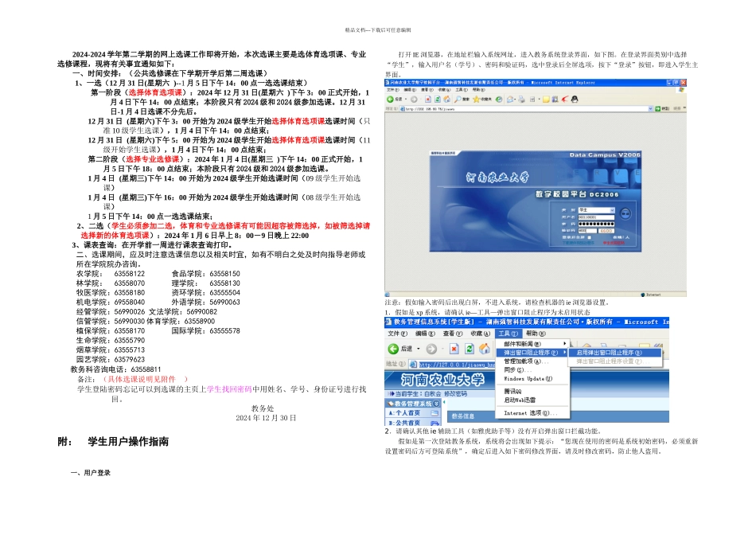Click the date 2024年12月30日 under 教务处

pyautogui.click(x=266, y=418)
